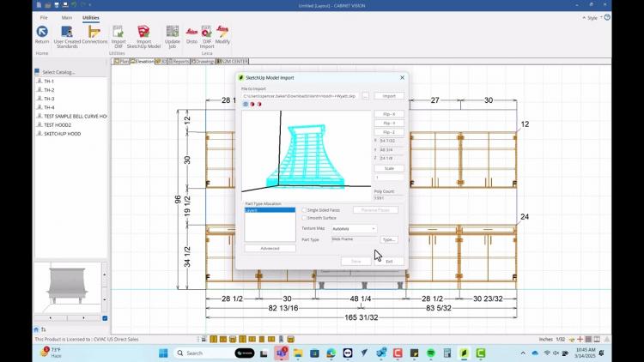
Task: Select the first red shaded view icon in dialog
Action: [252, 105]
